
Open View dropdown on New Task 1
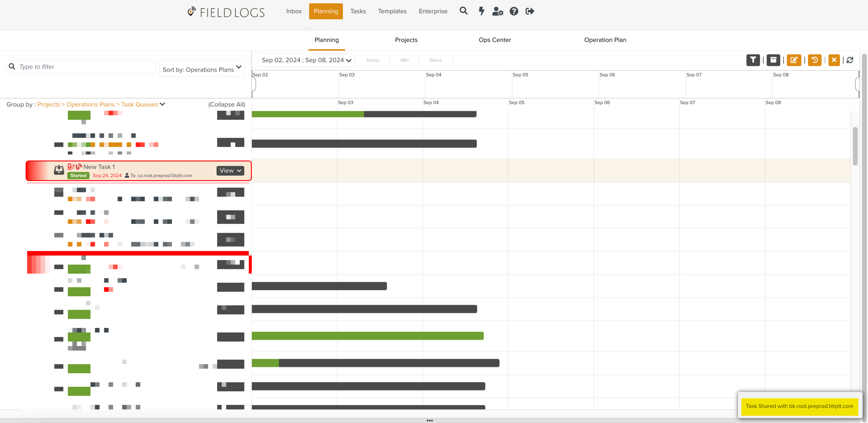click(x=230, y=171)
